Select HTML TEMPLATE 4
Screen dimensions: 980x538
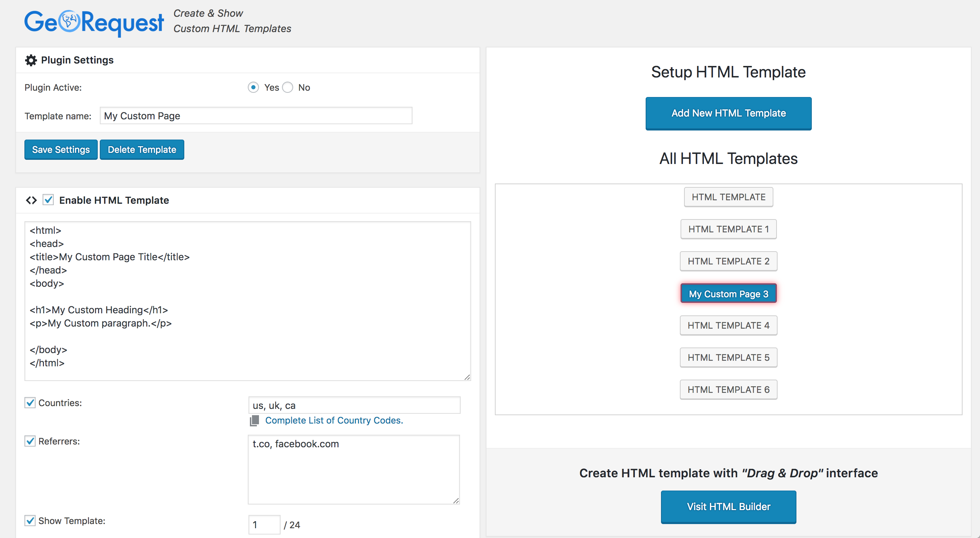click(728, 326)
